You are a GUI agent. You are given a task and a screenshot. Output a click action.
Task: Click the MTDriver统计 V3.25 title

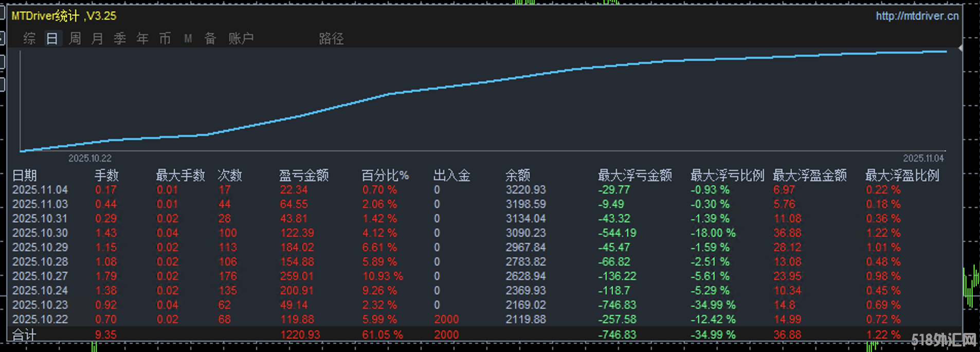64,16
